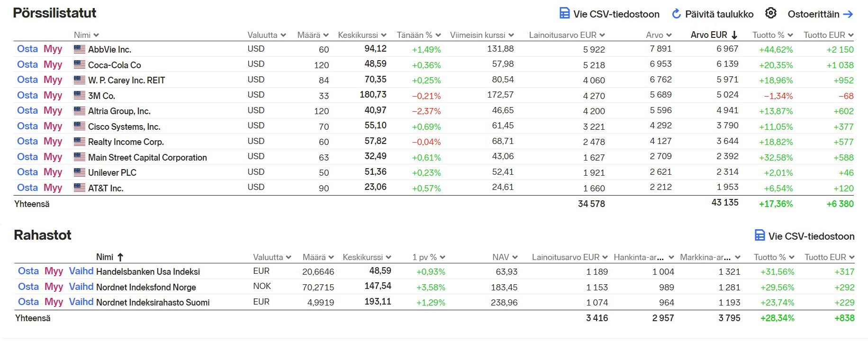Click Altria daily change −2,37%
Screen dimensions: 868x342
426,111
